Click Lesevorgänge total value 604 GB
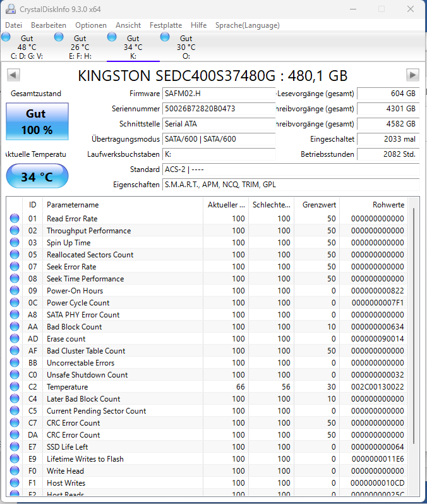The height and width of the screenshot is (504, 427). [x=388, y=94]
